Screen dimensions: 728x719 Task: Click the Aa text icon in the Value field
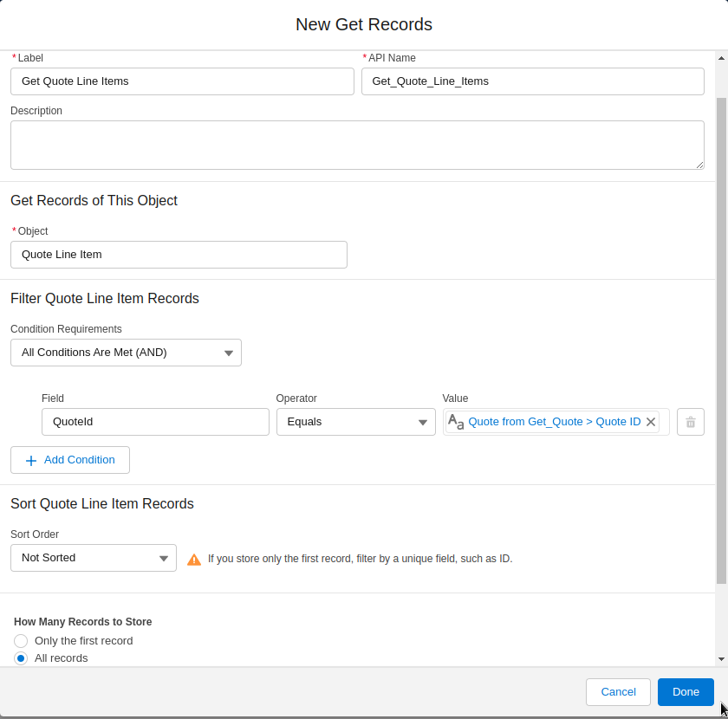pyautogui.click(x=456, y=422)
